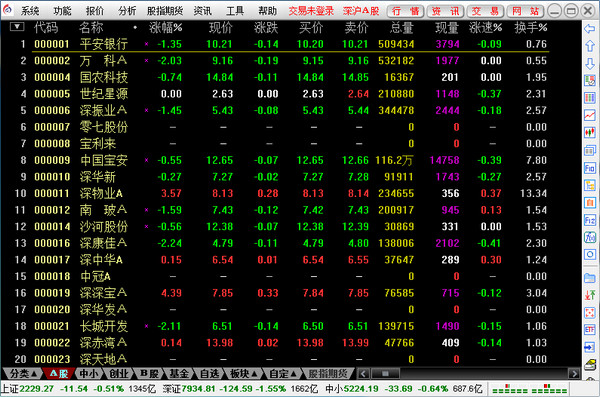
Task: Click the multi-column bars icon in sidebar
Action: [590, 98]
